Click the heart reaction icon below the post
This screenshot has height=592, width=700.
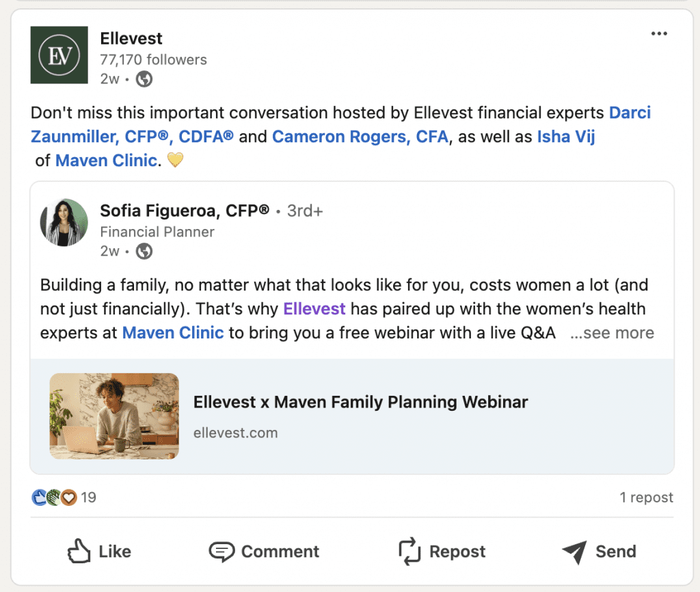tap(67, 498)
